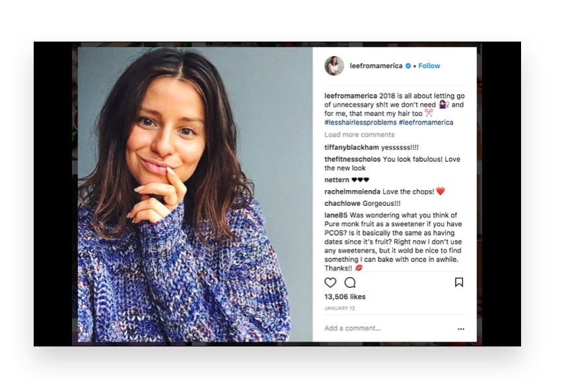
Task: Click the verified badge next to leefromamerica
Action: pyautogui.click(x=408, y=66)
